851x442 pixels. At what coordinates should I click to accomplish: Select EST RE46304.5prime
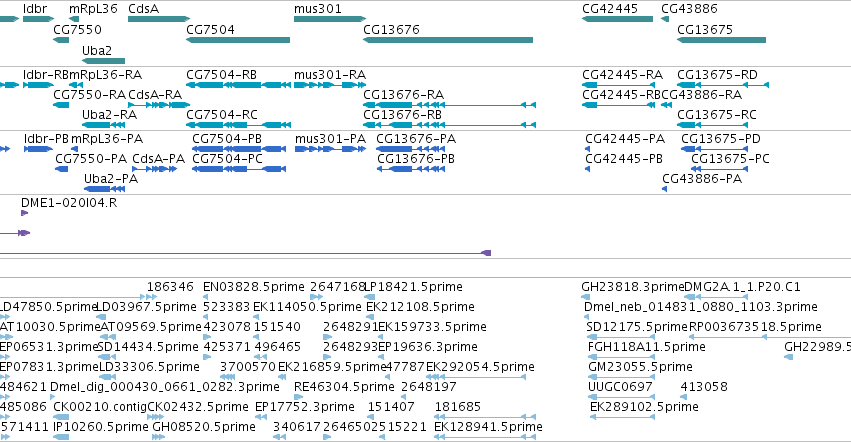coord(298,397)
